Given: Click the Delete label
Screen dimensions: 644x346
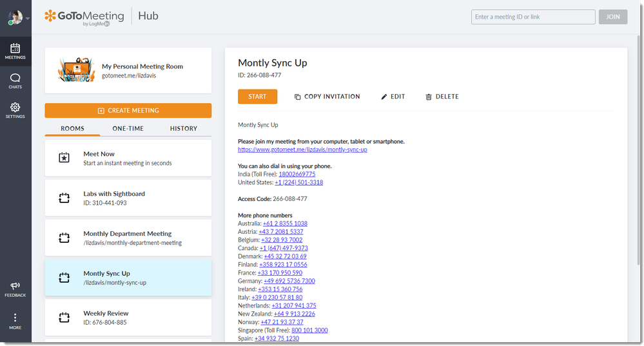Looking at the screenshot, I should click(x=447, y=97).
